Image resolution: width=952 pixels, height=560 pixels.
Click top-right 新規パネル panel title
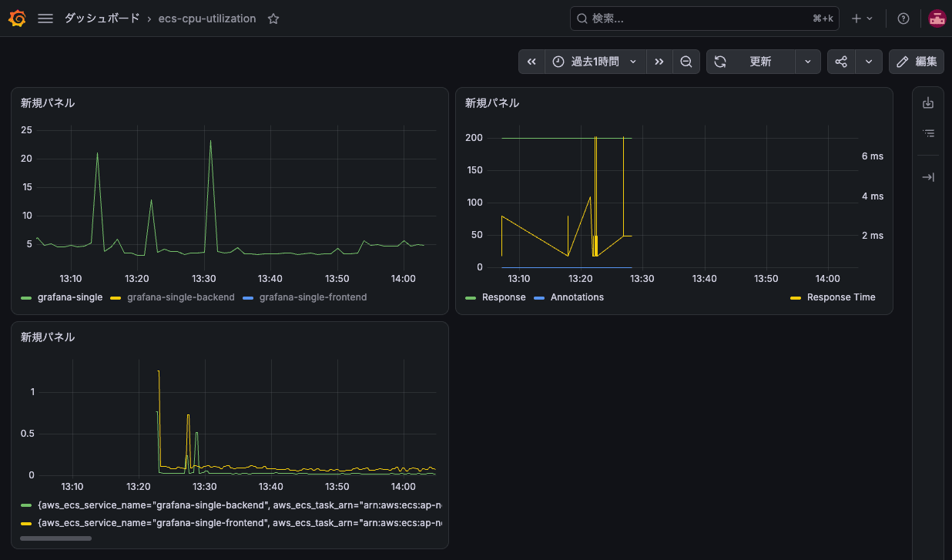tap(492, 102)
